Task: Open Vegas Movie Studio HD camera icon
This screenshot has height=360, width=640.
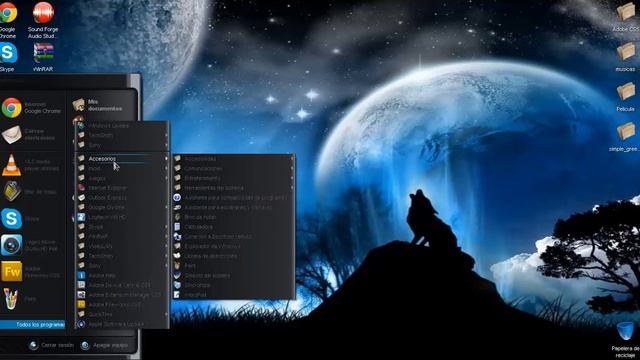Action: point(11,245)
